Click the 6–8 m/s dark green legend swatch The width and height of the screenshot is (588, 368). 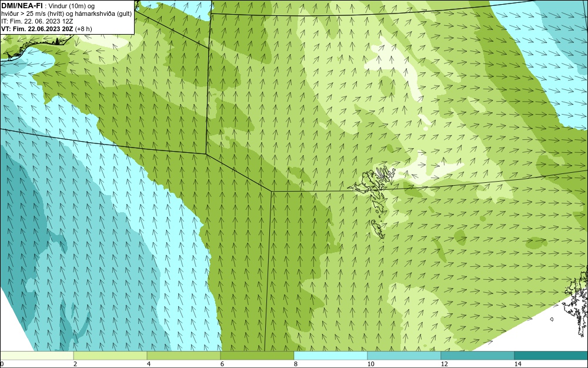258,356
